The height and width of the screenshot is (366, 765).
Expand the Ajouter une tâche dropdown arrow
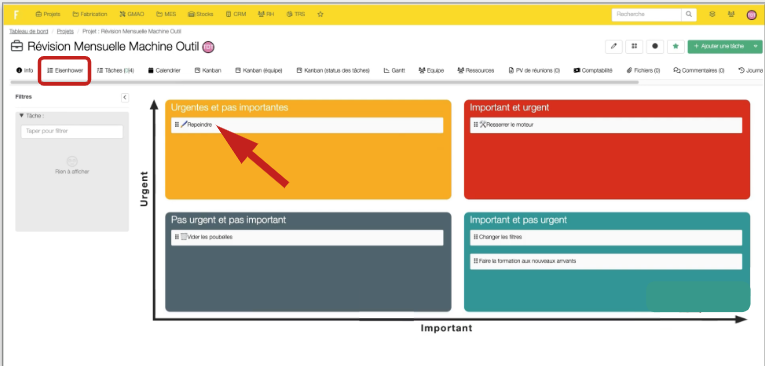click(756, 46)
